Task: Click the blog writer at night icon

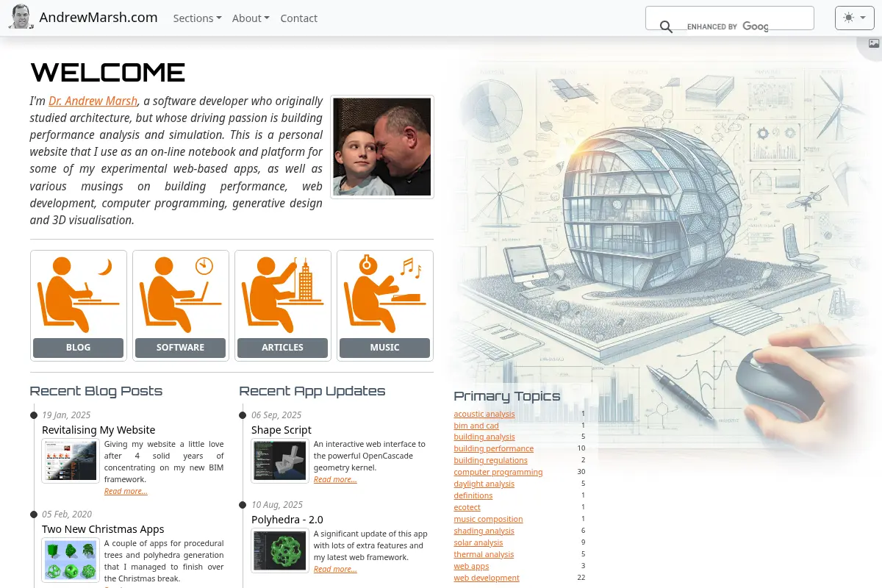Action: (79, 294)
